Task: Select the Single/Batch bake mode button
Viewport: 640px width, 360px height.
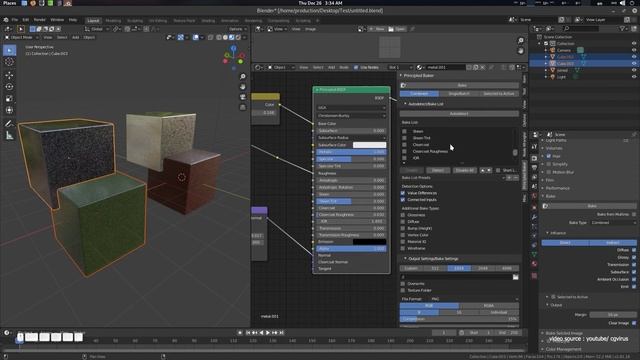Action: [459, 94]
